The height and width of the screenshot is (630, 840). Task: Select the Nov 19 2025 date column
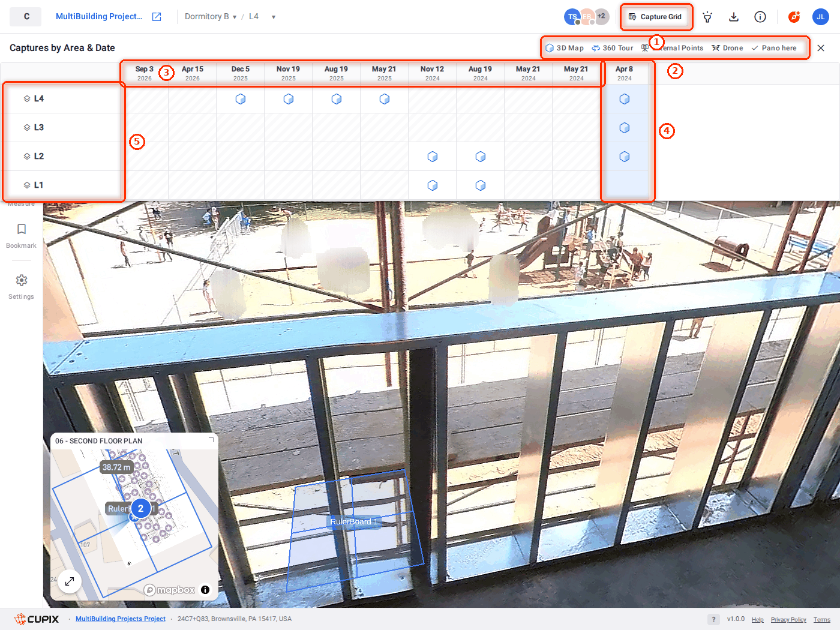pyautogui.click(x=289, y=73)
